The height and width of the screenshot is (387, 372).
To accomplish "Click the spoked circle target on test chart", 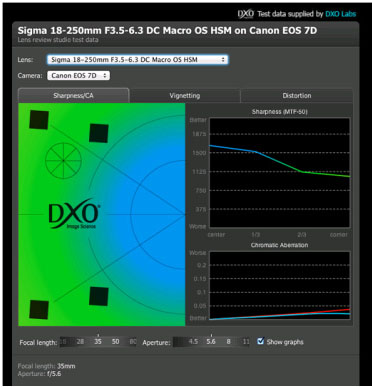I will [x=63, y=161].
